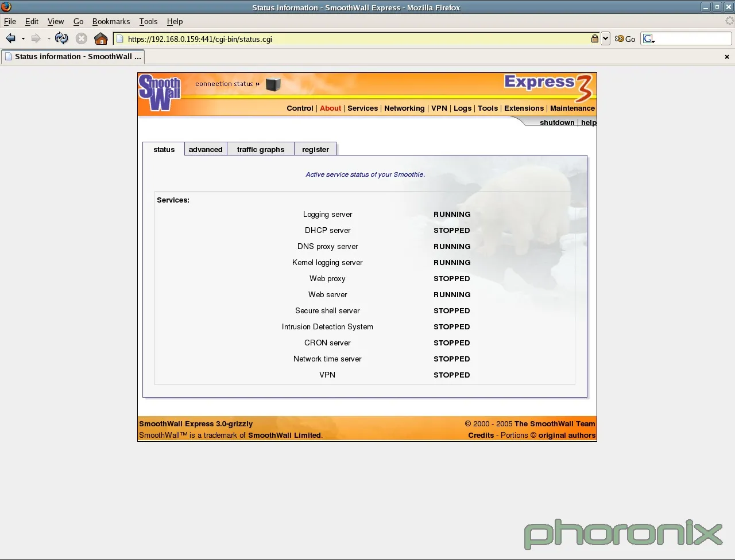Open the Logs navigation section
Viewport: 735px width, 560px height.
pyautogui.click(x=462, y=108)
